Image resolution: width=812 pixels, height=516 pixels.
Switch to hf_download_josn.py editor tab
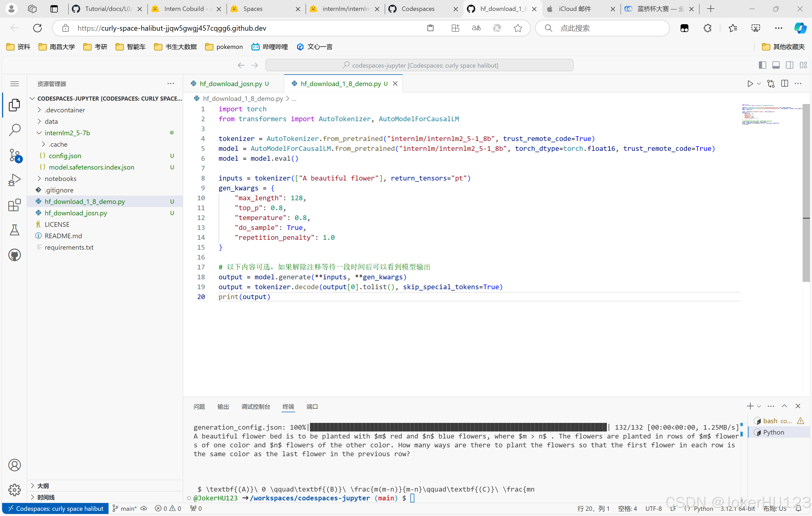point(231,83)
